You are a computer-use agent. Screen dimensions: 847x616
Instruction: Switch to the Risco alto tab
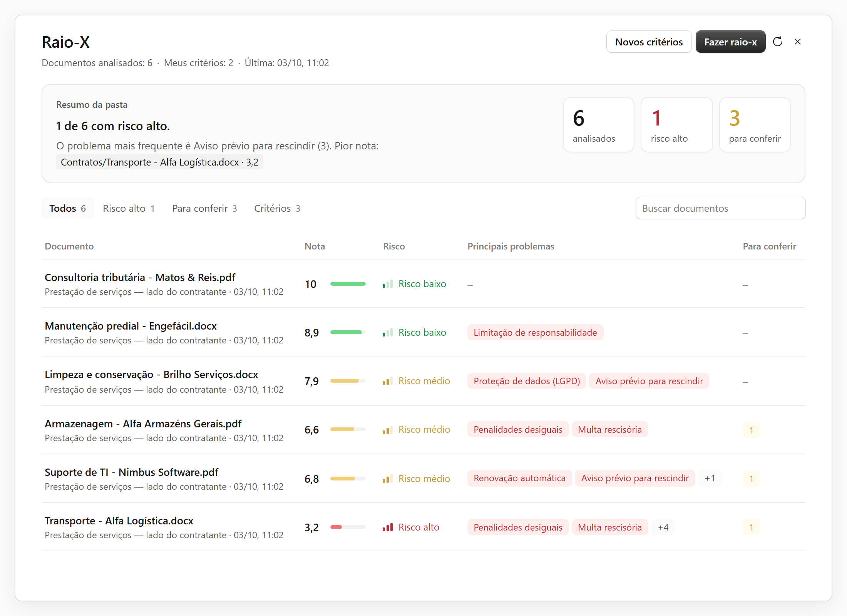coord(129,208)
